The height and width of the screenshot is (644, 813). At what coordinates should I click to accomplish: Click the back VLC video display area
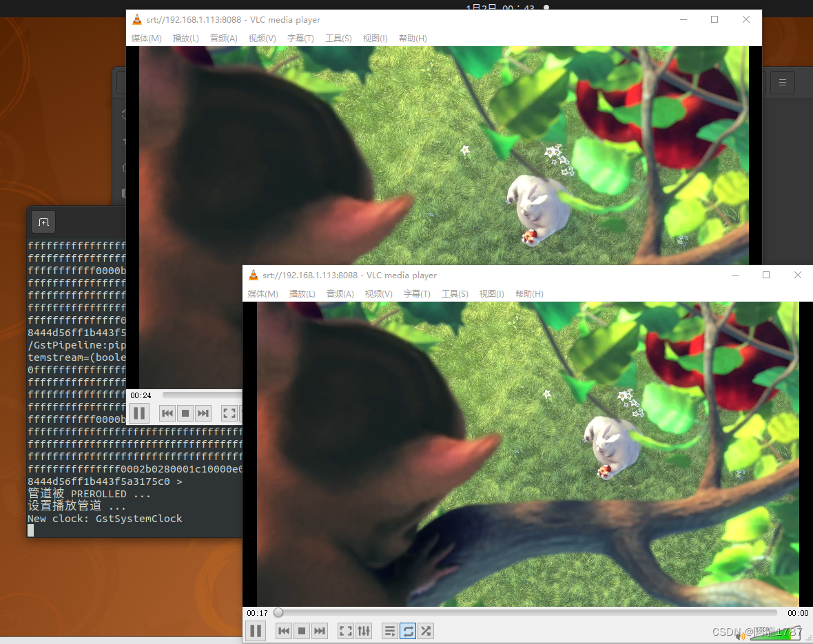coord(444,156)
